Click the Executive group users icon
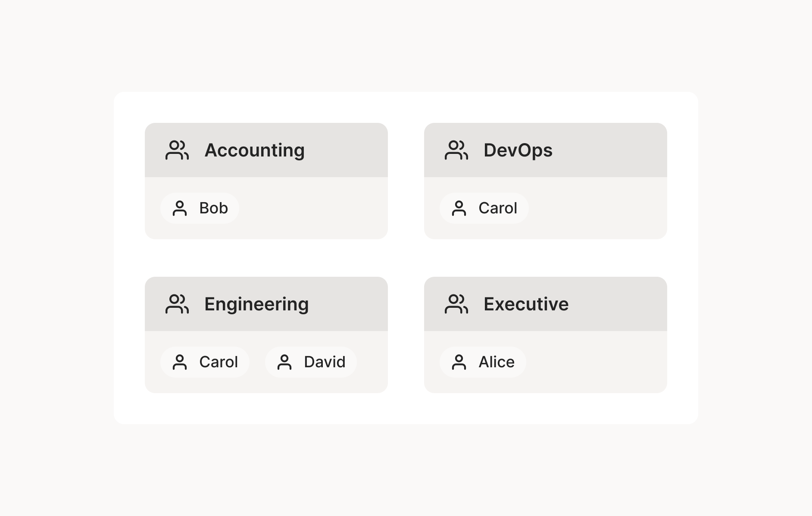812x516 pixels. pos(456,304)
